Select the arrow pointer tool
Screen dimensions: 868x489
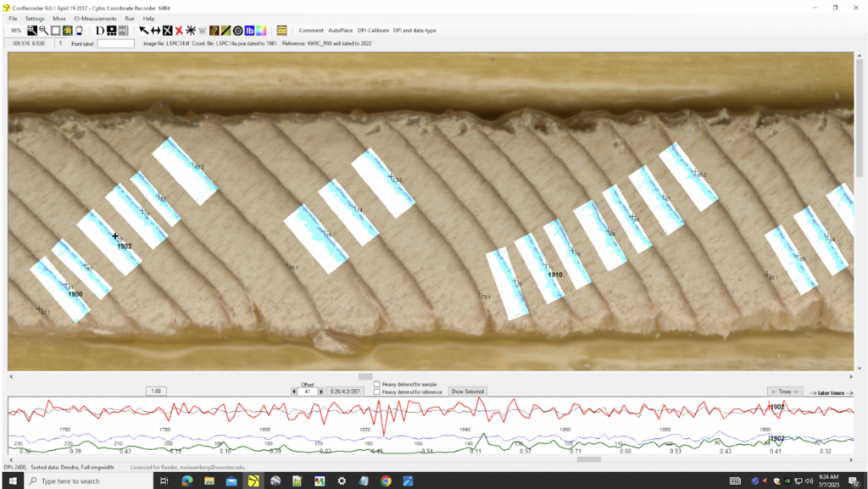click(x=144, y=31)
